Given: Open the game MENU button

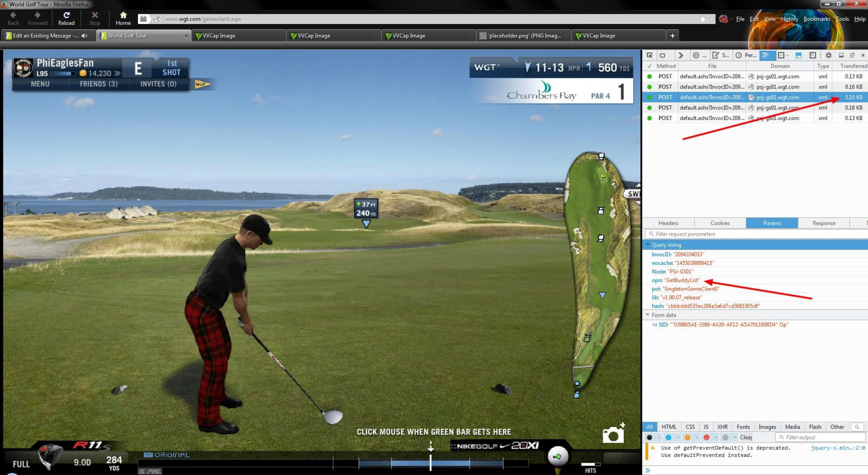Looking at the screenshot, I should pyautogui.click(x=40, y=84).
